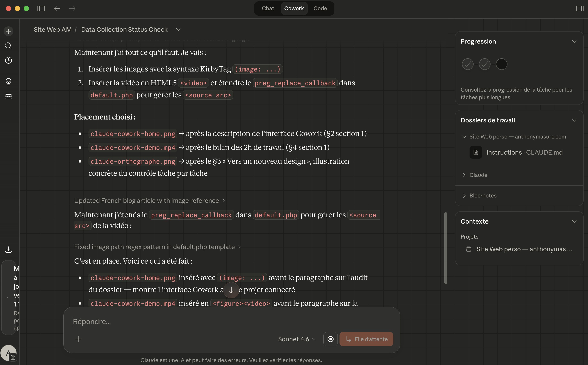Click the lightbulb ideas icon
This screenshot has height=365, width=588.
8,82
